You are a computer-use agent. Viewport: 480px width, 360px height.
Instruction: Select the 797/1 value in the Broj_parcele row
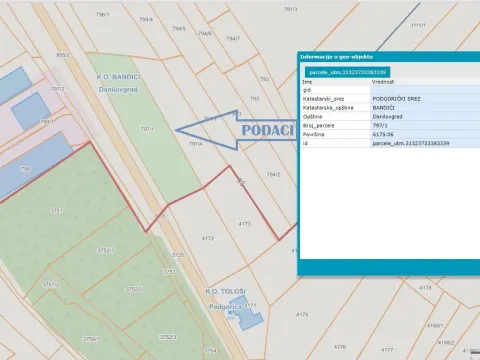(x=380, y=126)
